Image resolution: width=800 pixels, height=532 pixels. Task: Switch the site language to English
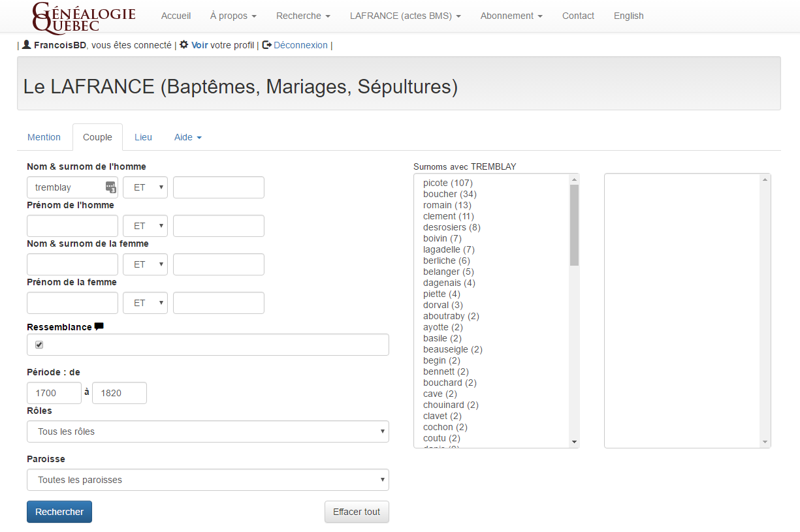pos(628,16)
